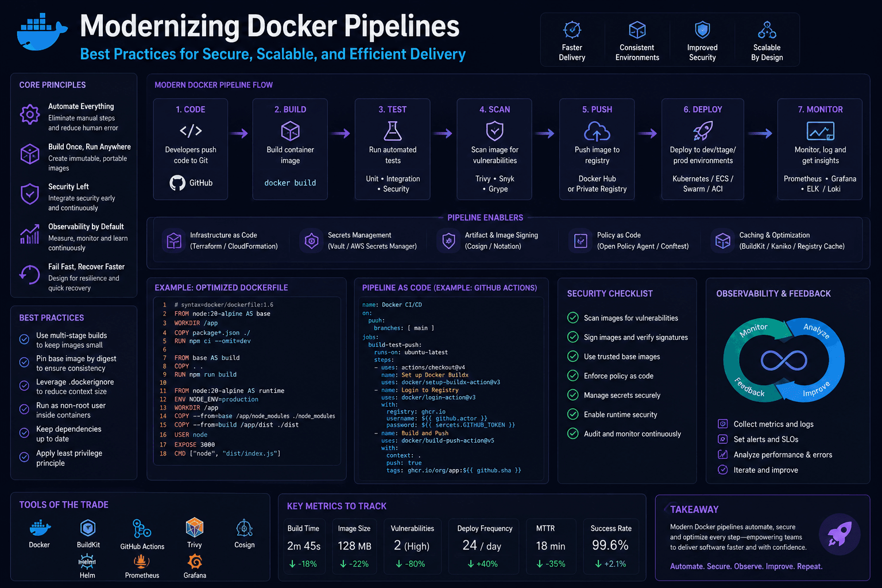Click the shield icon in Scan step
This screenshot has width=882, height=588.
point(495,131)
